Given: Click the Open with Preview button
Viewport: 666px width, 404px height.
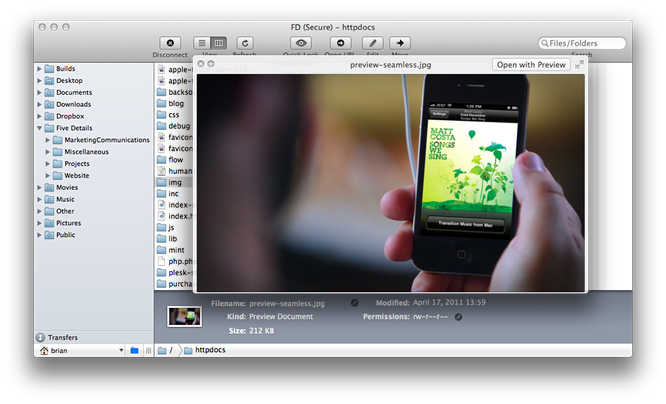Looking at the screenshot, I should 530,65.
